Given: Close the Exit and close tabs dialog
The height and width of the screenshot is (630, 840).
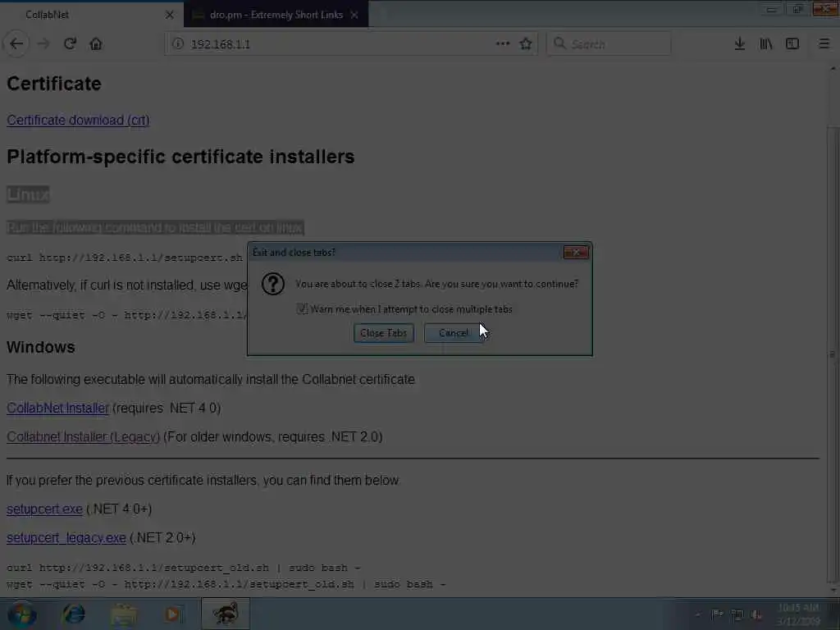Looking at the screenshot, I should (576, 253).
